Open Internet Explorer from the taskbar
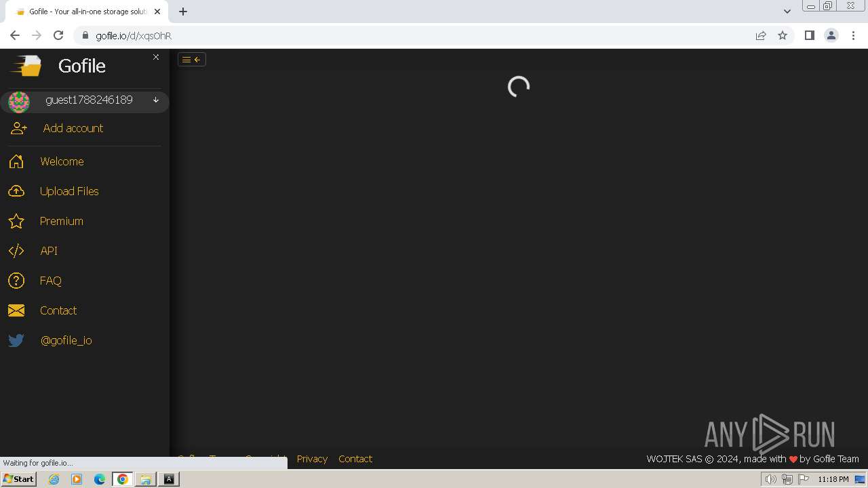This screenshot has height=488, width=868. point(54,479)
